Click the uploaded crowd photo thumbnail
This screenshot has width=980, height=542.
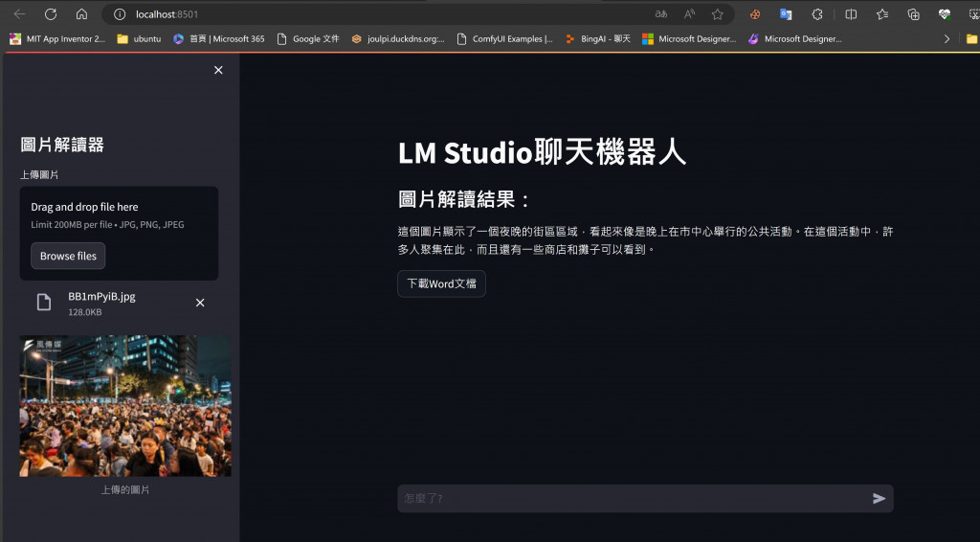(125, 406)
